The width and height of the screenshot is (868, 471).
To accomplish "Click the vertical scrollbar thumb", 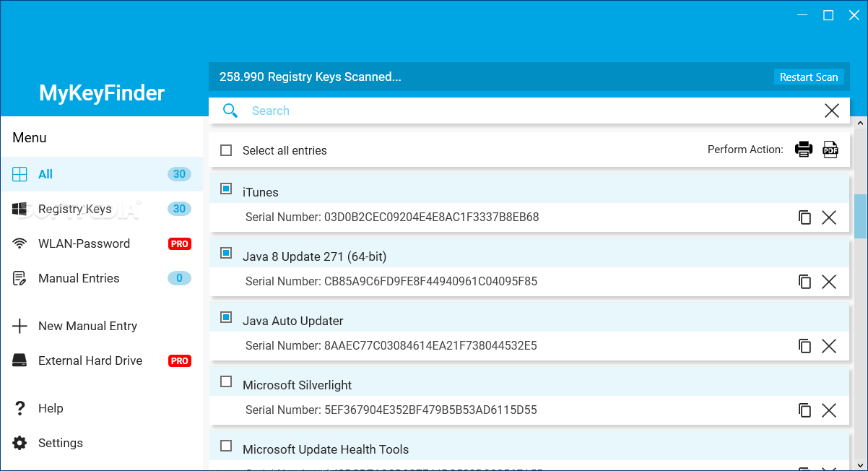I will click(860, 215).
